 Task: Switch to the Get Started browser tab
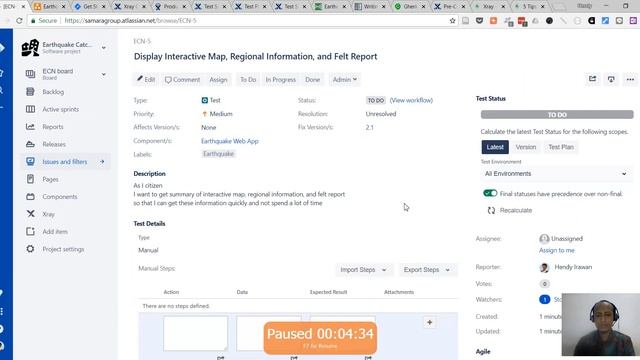(89, 7)
